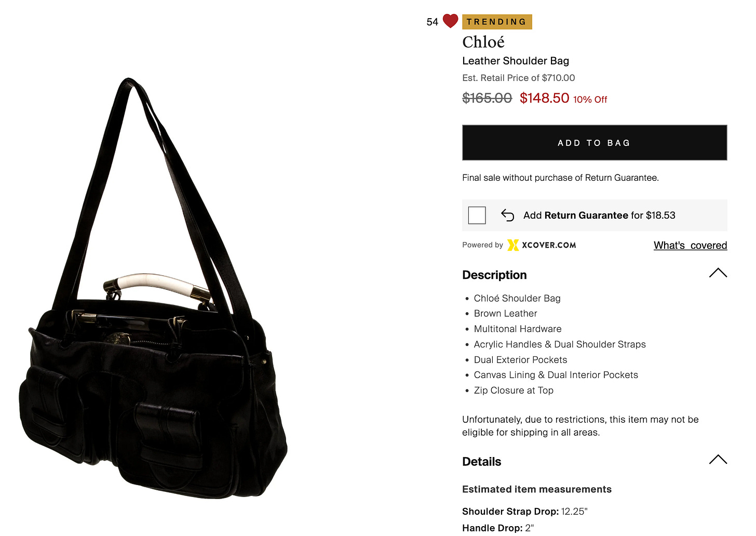The height and width of the screenshot is (536, 756).
Task: Open the What's covered link
Action: 690,245
